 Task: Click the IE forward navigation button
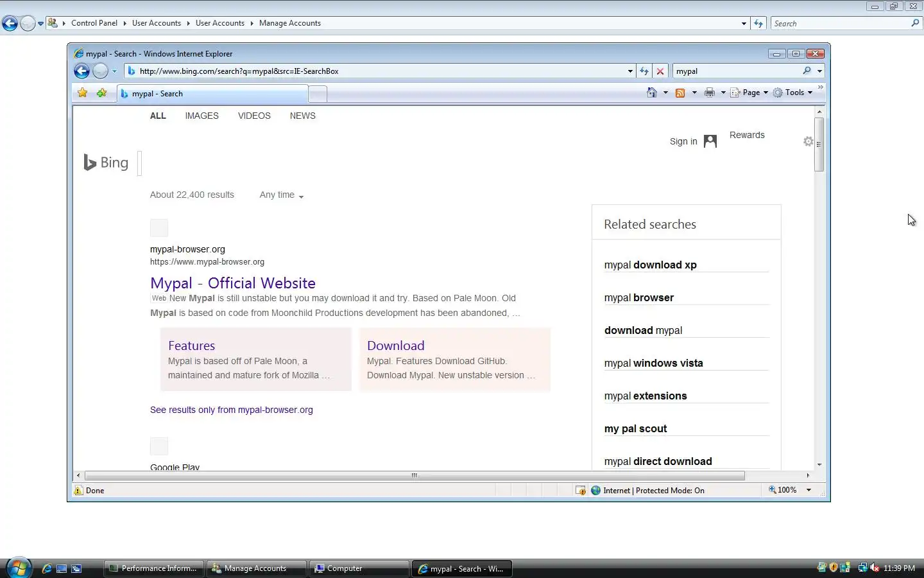pyautogui.click(x=101, y=71)
